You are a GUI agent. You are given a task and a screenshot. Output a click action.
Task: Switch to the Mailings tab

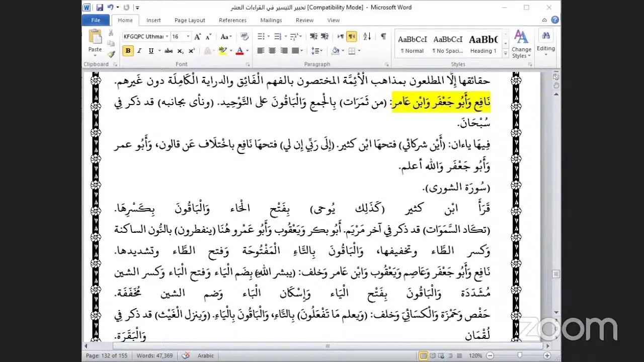point(271,20)
